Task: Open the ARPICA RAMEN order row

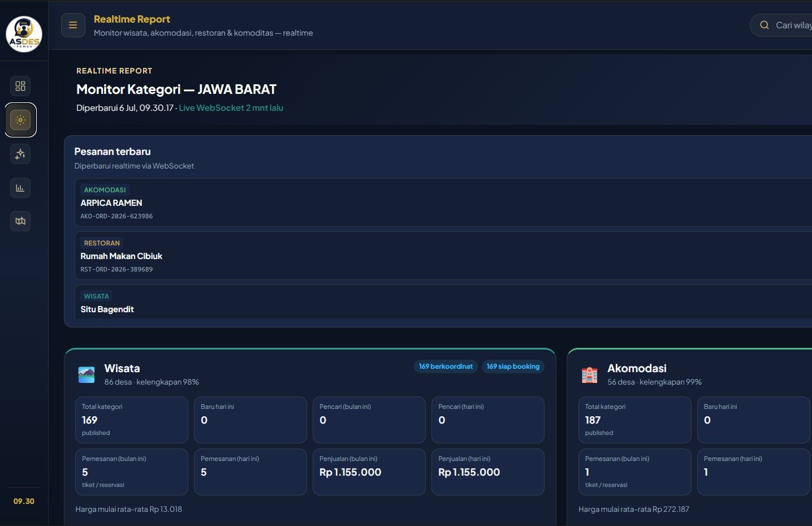Action: point(443,202)
